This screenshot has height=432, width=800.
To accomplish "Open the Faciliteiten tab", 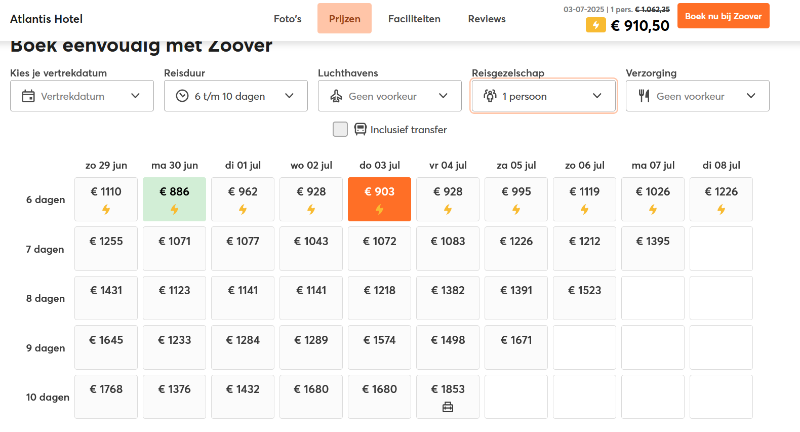I will 413,19.
